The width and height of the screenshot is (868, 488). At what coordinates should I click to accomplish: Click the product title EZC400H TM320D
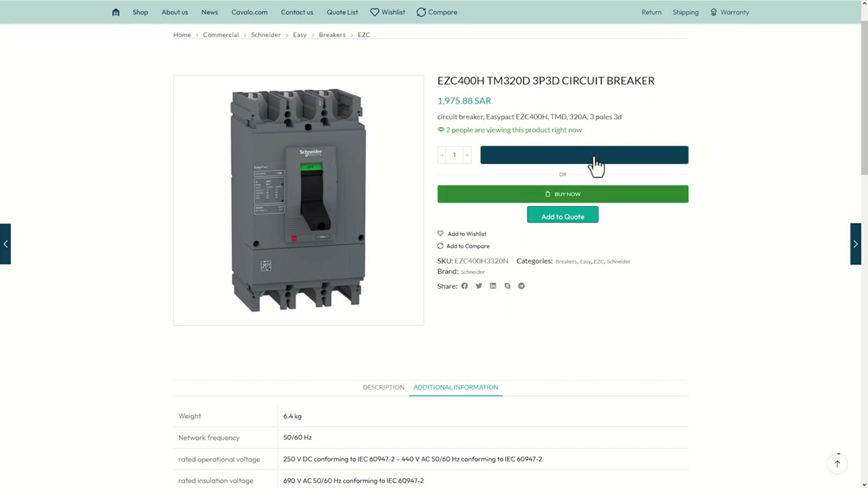(546, 80)
